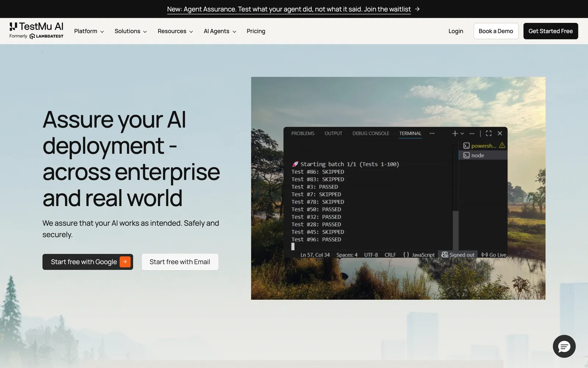The image size is (588, 368).
Task: Close the terminal panel with X icon
Action: click(500, 133)
